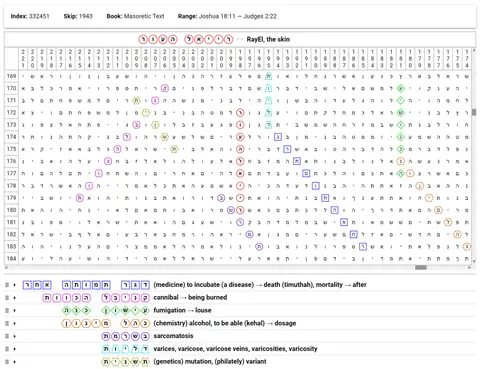Viewport: 480px width, 369px height.
Task: Grab the drag handle of the alcohol dosage row
Action: (x=7, y=323)
